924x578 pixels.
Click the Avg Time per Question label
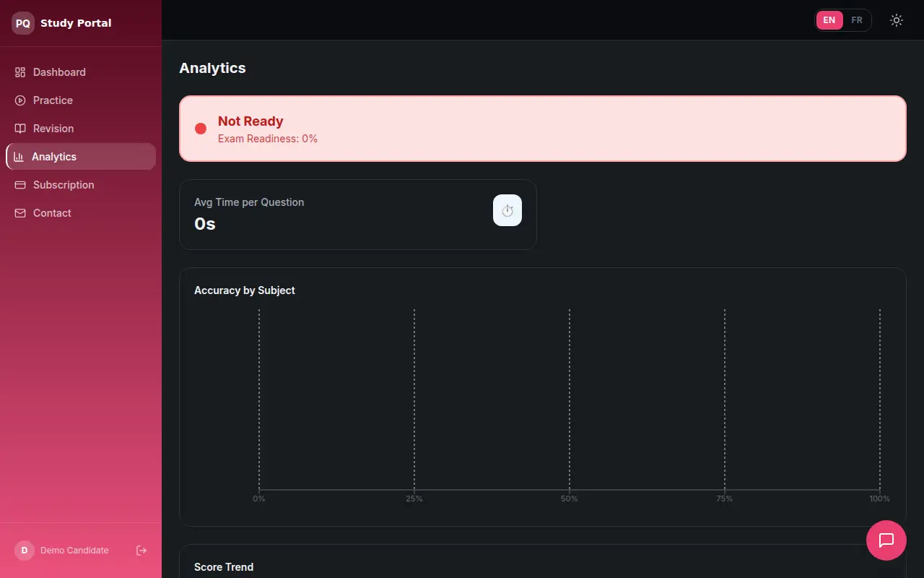pos(249,202)
